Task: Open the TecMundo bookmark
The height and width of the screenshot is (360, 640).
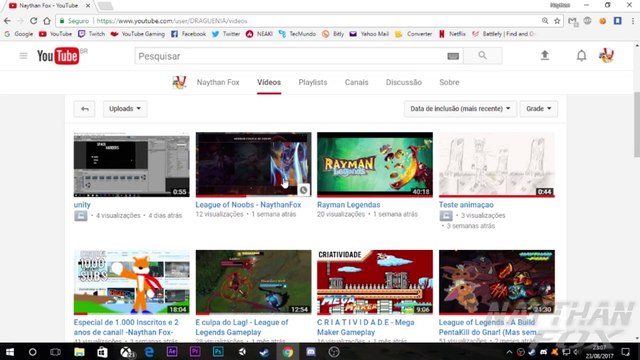Action: 297,34
